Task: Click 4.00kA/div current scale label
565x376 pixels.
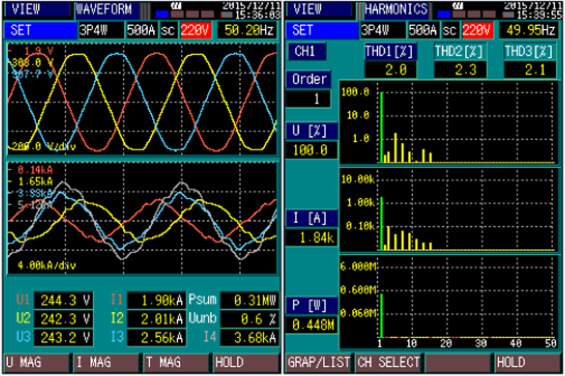Action: (x=47, y=266)
